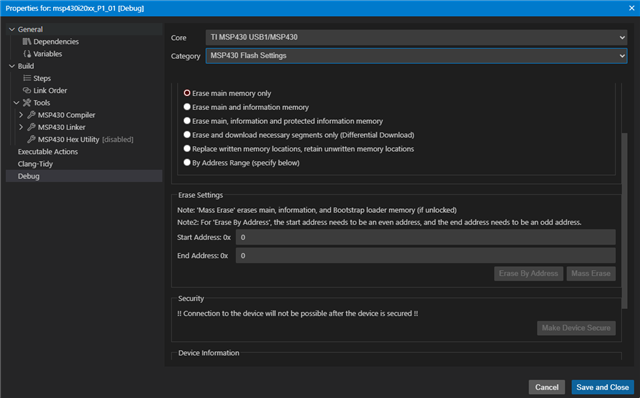Image resolution: width=640 pixels, height=398 pixels.
Task: Click the Build tree label
Action: pos(26,66)
